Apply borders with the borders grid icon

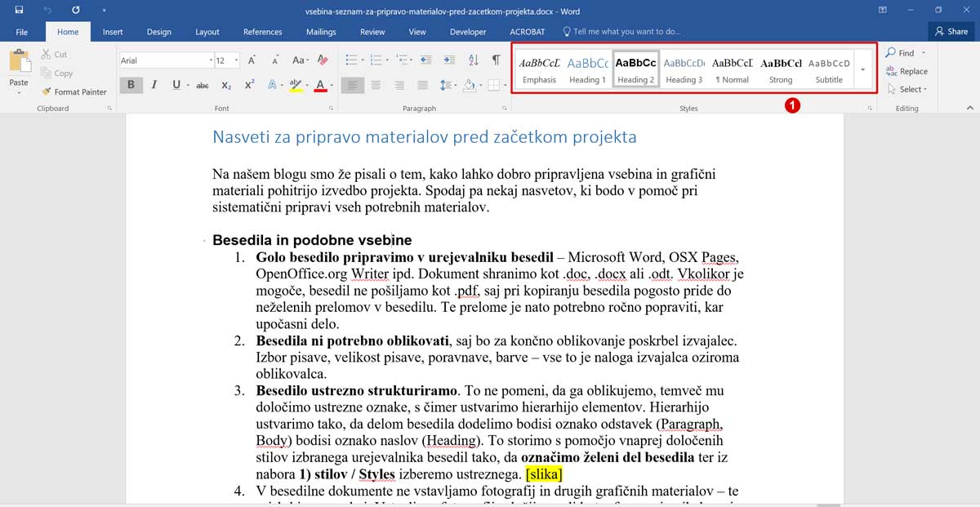pos(493,85)
